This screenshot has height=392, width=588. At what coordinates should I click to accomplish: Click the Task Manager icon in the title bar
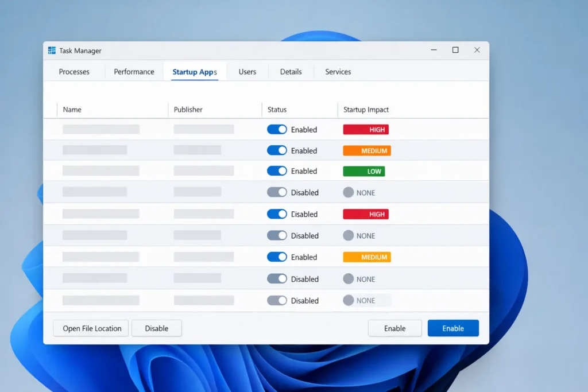point(51,51)
